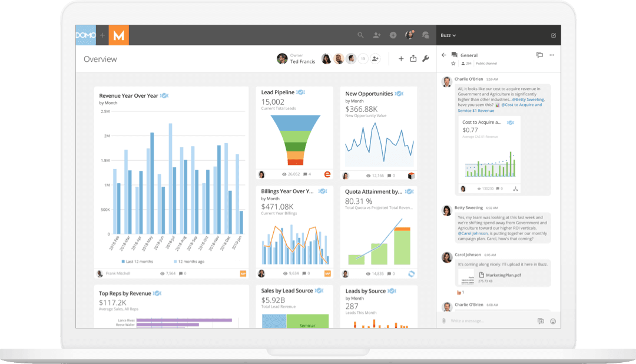
Task: Click the search magnifier in top bar
Action: (360, 35)
